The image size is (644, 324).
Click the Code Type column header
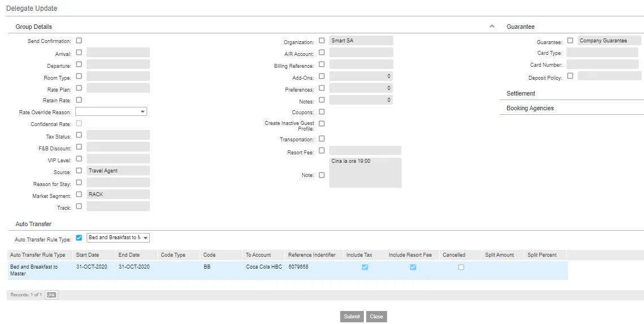[x=179, y=255]
